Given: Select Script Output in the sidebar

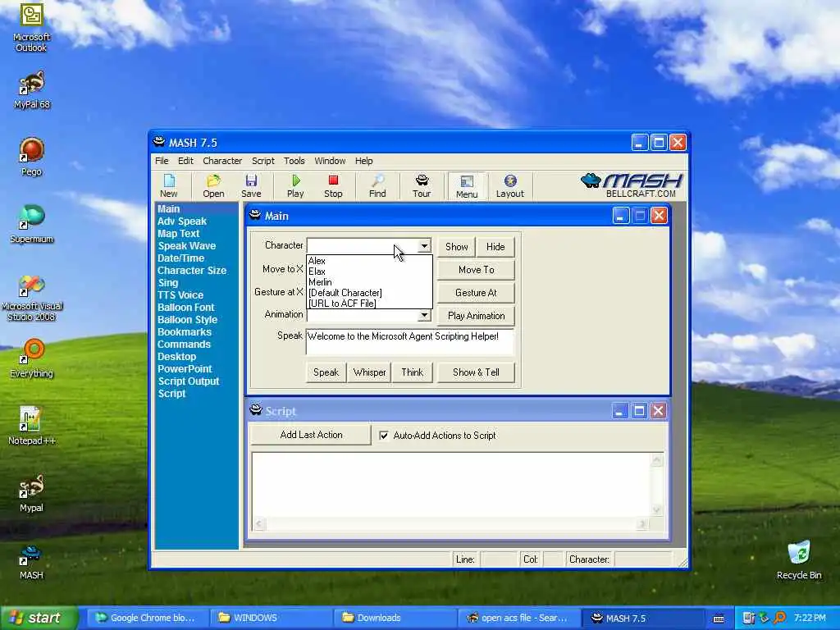Looking at the screenshot, I should tap(189, 381).
